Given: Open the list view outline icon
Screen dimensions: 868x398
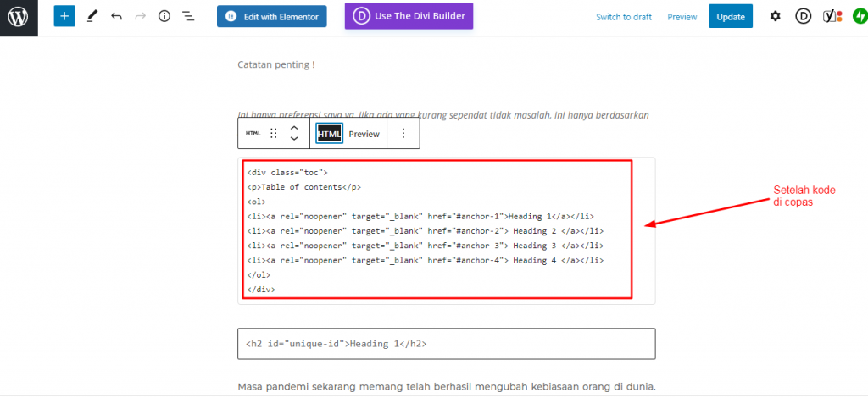Looking at the screenshot, I should (x=189, y=17).
